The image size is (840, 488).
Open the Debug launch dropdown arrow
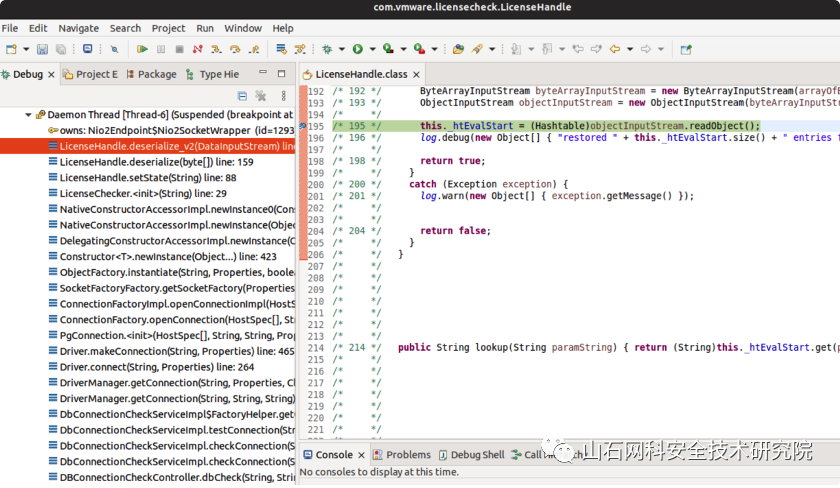pos(341,49)
